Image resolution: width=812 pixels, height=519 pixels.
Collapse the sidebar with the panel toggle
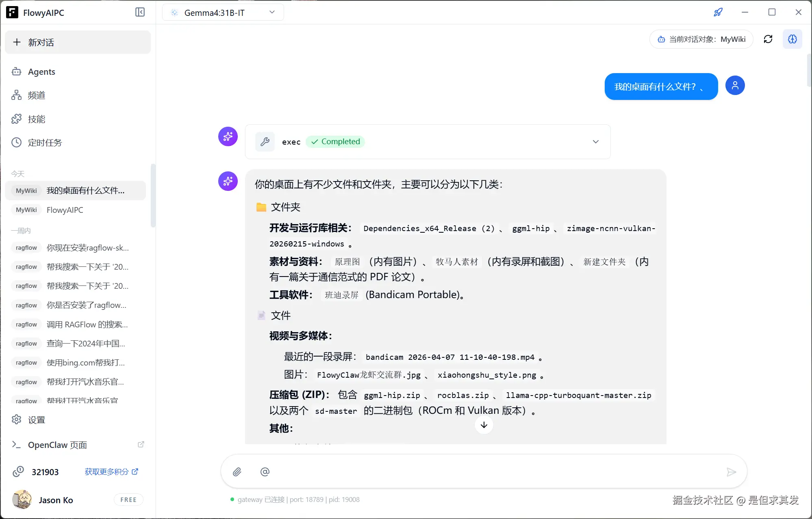click(x=140, y=12)
